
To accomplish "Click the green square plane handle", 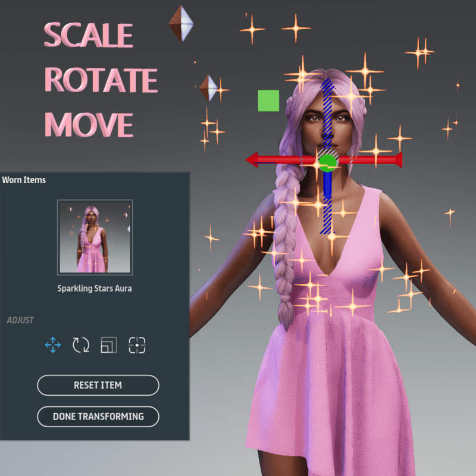I will (268, 101).
